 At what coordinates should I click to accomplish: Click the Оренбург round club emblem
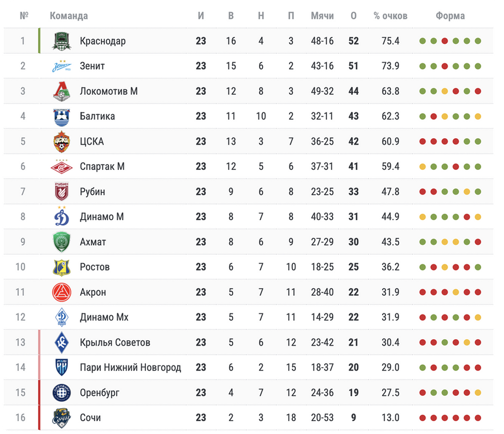[62, 392]
